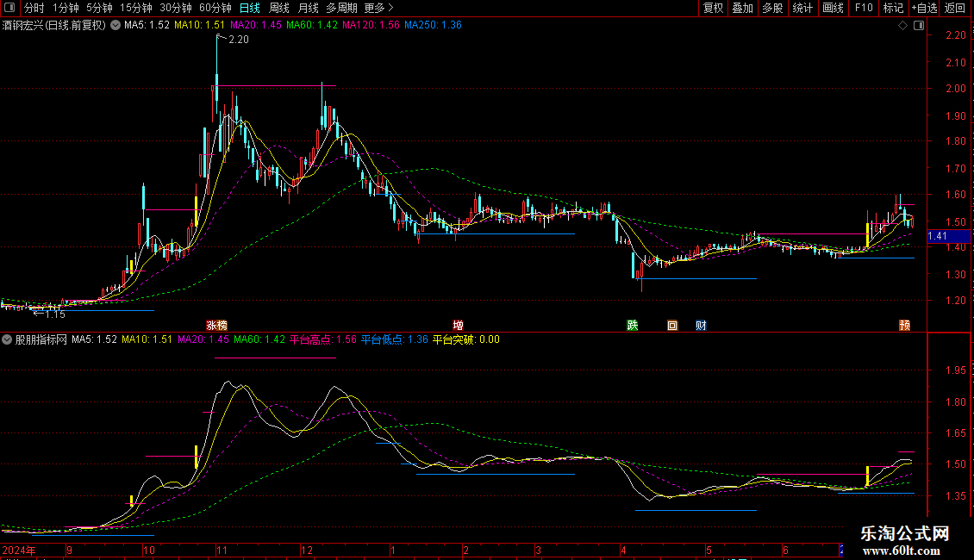Toggle the side panel icon at top-left
Screen dimensions: 974x560
pos(9,8)
